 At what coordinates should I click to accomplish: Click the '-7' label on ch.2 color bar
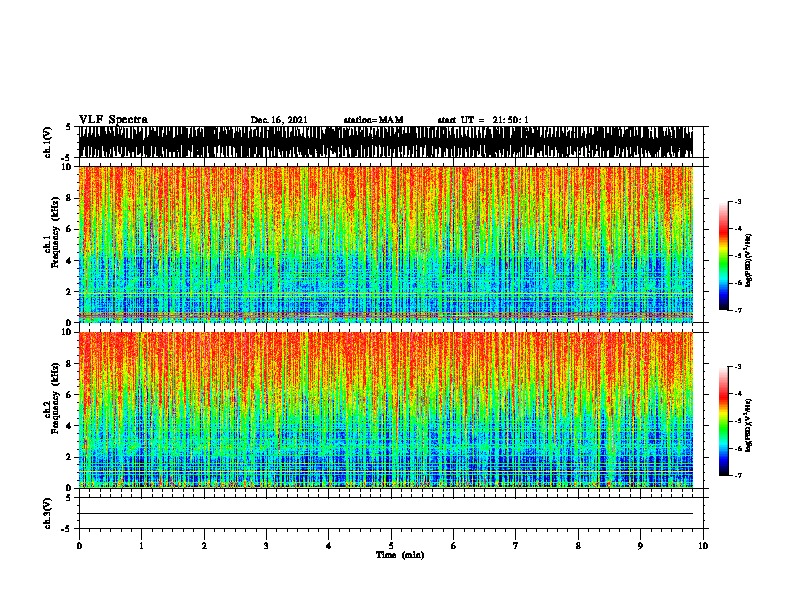737,475
